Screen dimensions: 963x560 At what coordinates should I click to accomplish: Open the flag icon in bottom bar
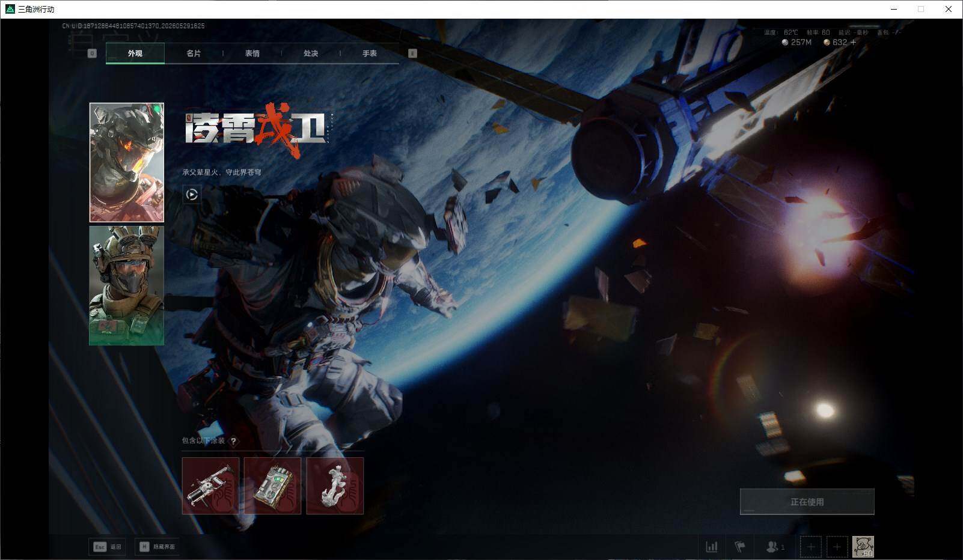[x=740, y=547]
